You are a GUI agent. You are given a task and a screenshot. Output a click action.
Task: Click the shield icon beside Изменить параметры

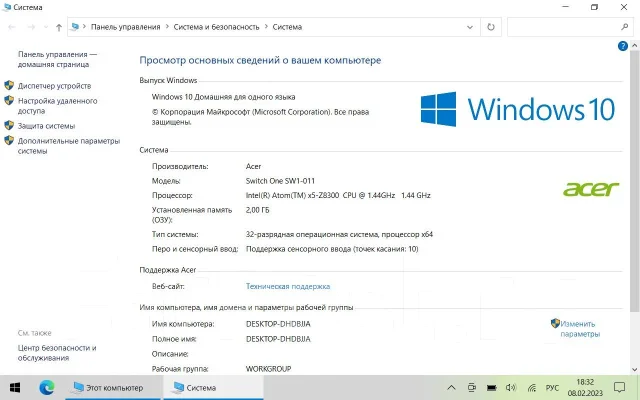tap(555, 323)
